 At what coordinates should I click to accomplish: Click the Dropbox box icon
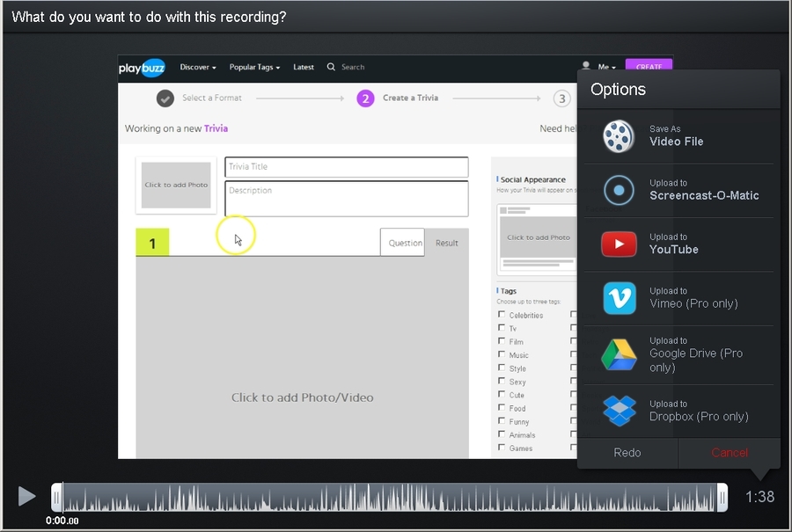(x=620, y=411)
